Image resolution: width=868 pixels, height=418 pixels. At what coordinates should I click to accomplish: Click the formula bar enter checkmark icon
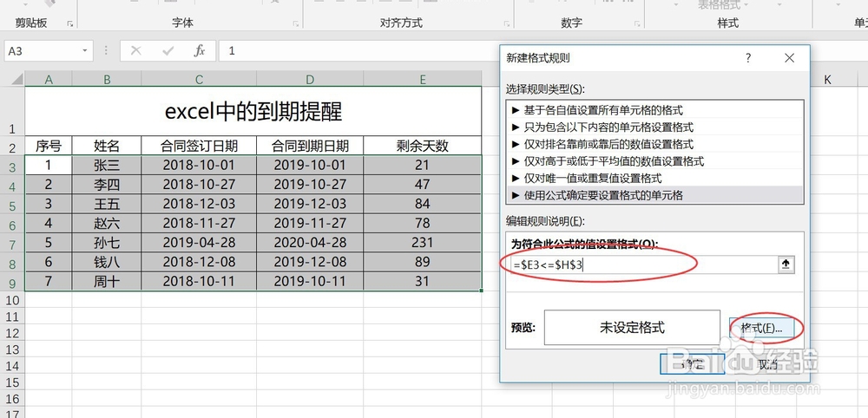tap(168, 51)
